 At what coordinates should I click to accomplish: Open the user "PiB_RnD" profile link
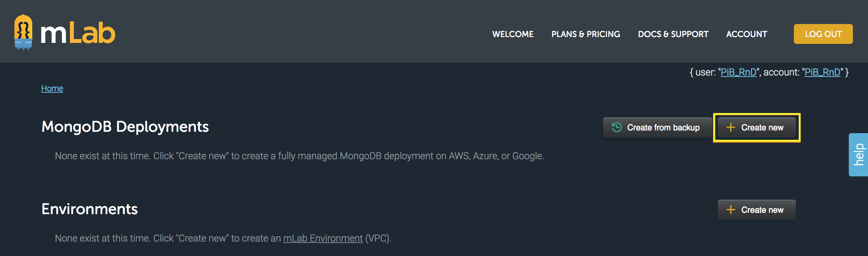(738, 72)
